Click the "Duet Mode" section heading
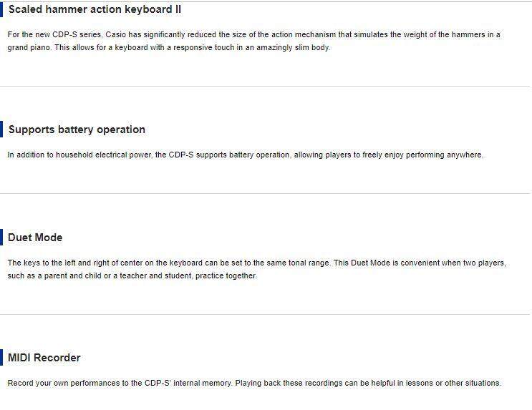Viewport: 532px width, 410px height. 35,238
